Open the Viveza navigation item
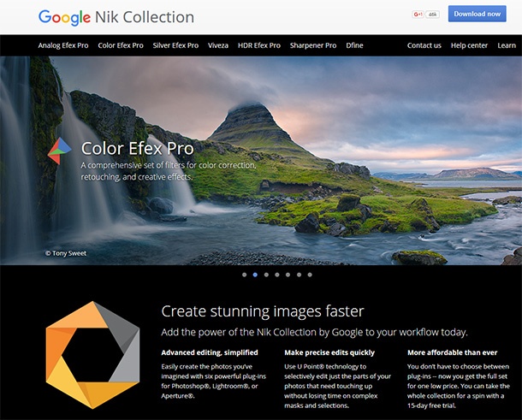The image size is (522, 420). tap(218, 45)
